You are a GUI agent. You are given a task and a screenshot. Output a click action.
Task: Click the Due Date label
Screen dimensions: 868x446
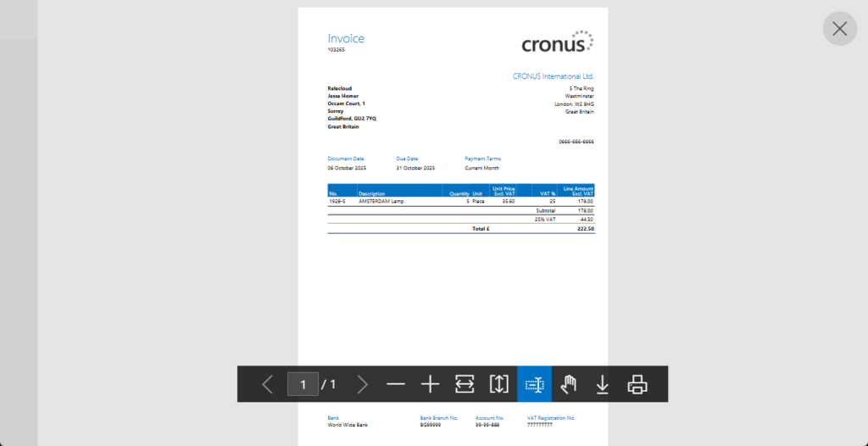tap(407, 159)
